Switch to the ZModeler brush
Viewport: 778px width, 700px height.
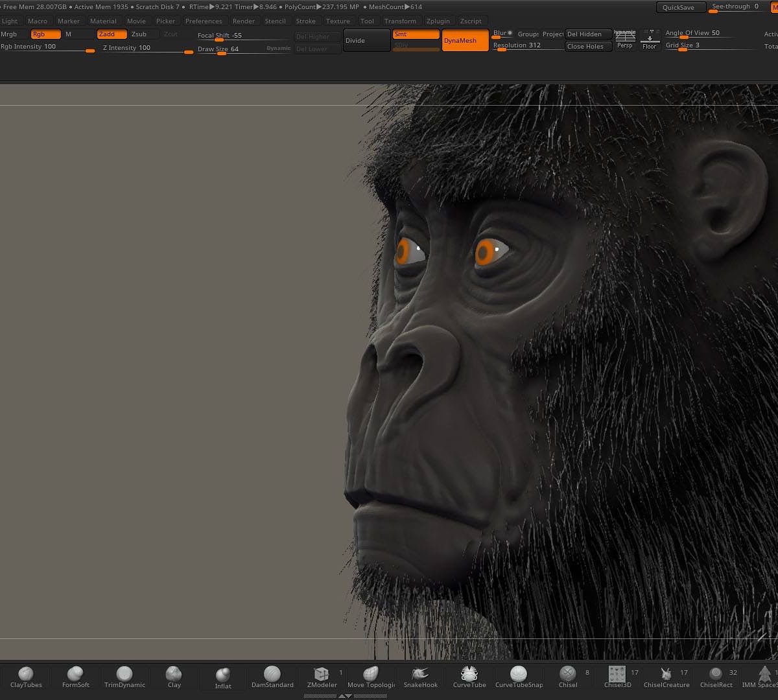[322, 677]
